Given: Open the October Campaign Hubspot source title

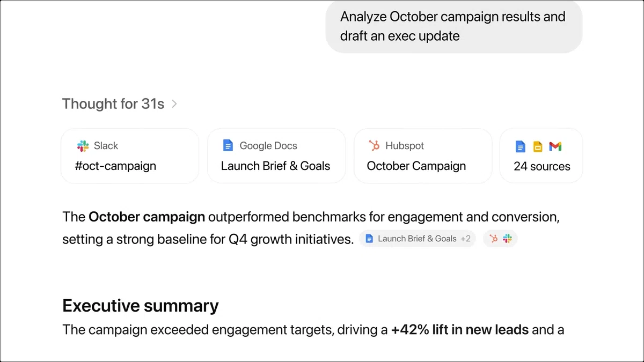Looking at the screenshot, I should [x=416, y=166].
